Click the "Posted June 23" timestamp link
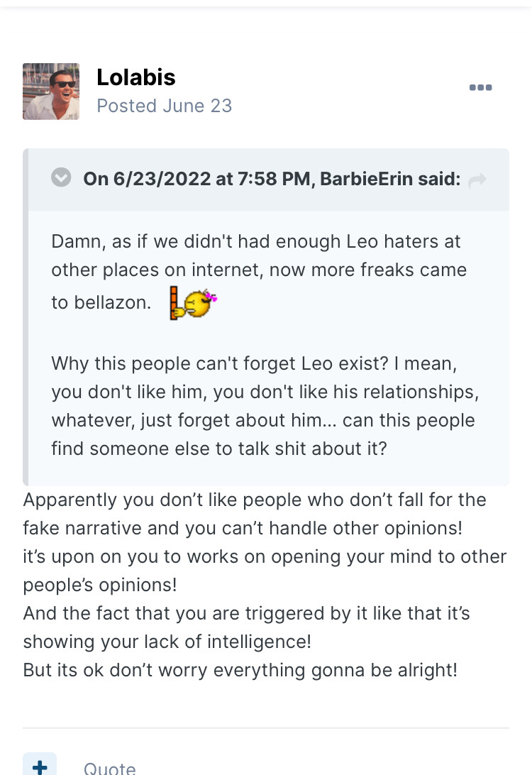The height and width of the screenshot is (775, 532). (165, 106)
